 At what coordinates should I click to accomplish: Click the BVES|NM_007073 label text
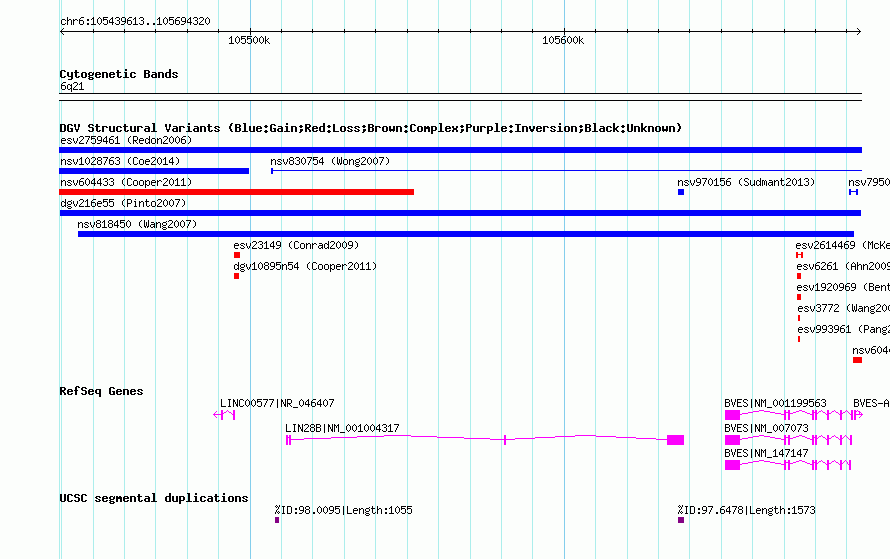point(766,428)
